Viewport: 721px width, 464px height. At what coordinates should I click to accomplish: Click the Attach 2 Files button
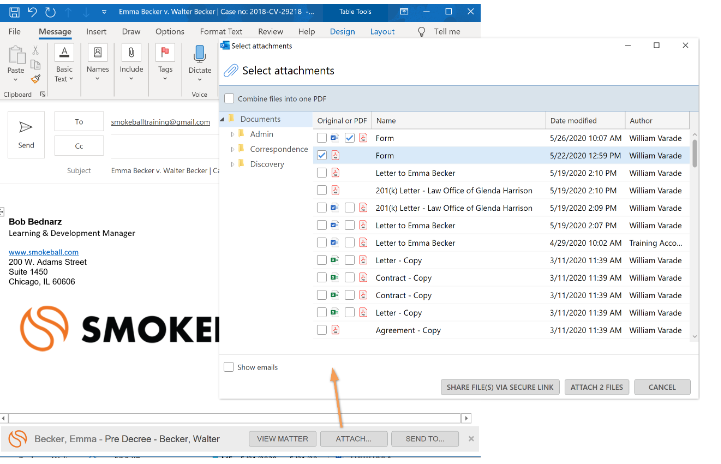[x=597, y=387]
